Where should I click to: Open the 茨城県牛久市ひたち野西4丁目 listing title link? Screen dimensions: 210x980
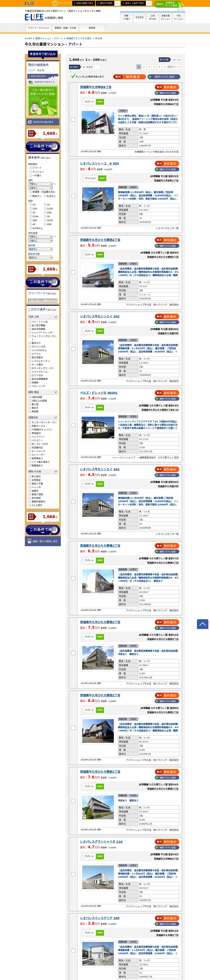[100, 240]
